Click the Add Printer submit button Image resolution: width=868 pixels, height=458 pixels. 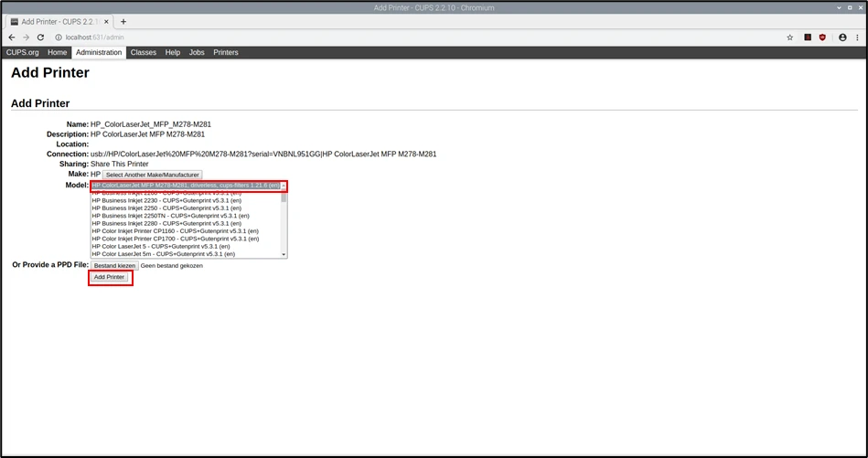[x=109, y=277]
